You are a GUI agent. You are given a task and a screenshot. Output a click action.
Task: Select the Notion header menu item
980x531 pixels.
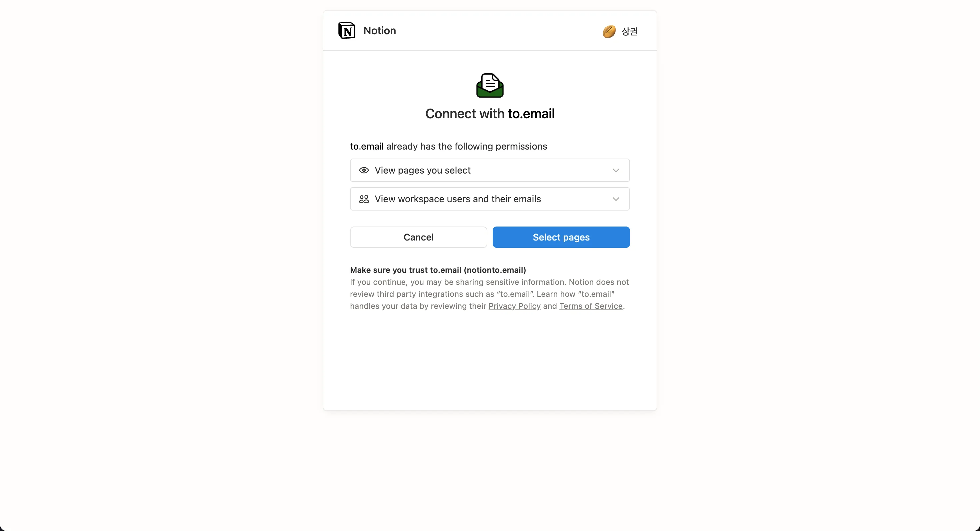(379, 31)
